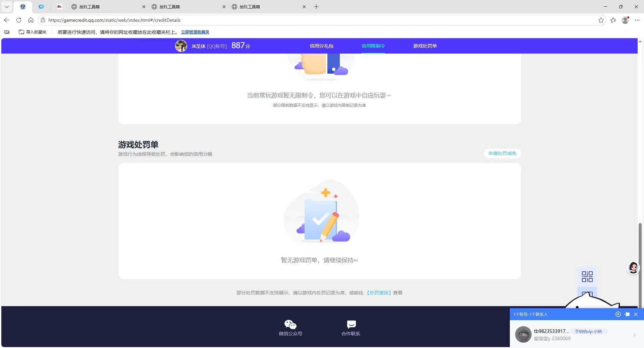Bookmark this page with the star icon
The height and width of the screenshot is (348, 644).
pyautogui.click(x=601, y=20)
